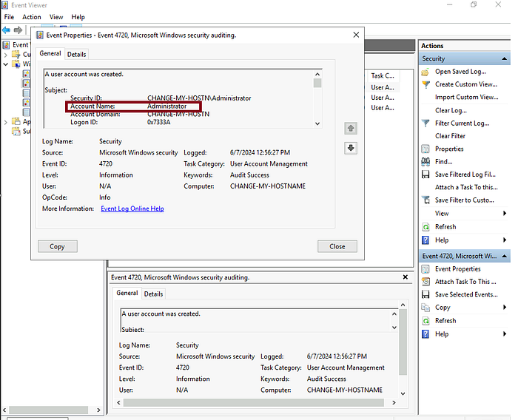
Task: Open the Event Log Online Help link
Action: click(x=132, y=209)
